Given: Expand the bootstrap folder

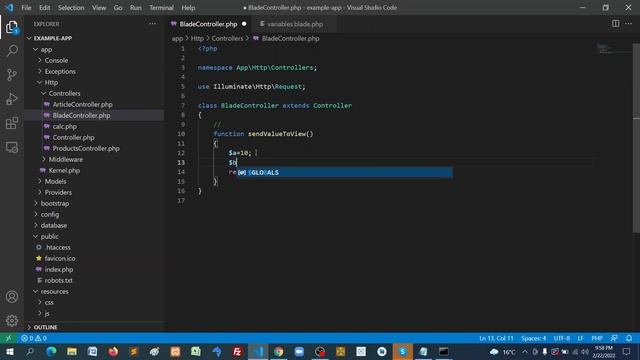Looking at the screenshot, I should point(55,204).
